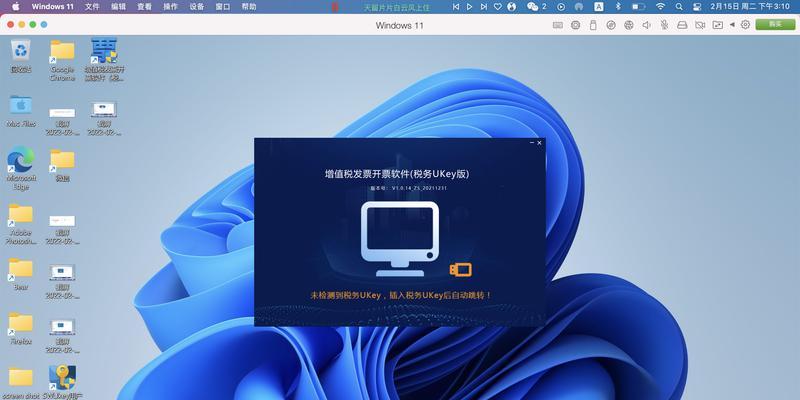Open the Google Chrome desktop shortcut
The width and height of the screenshot is (800, 400).
(62, 51)
